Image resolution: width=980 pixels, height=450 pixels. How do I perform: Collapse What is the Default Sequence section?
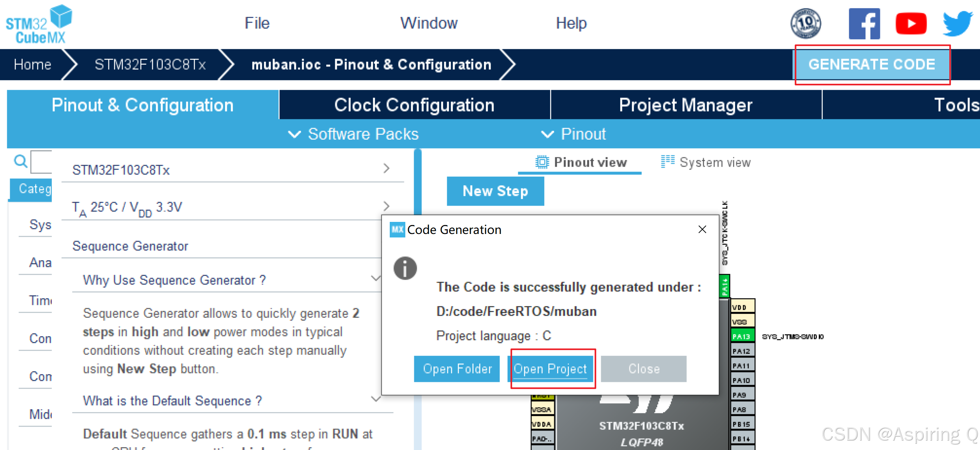pos(375,399)
